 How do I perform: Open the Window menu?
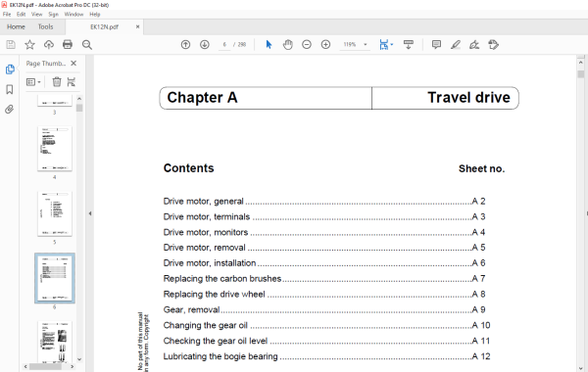pyautogui.click(x=73, y=15)
